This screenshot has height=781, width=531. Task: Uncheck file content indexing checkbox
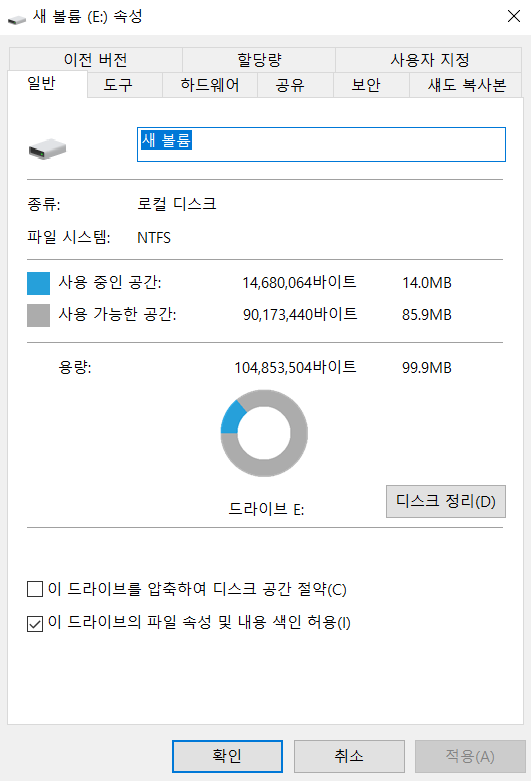pos(35,623)
